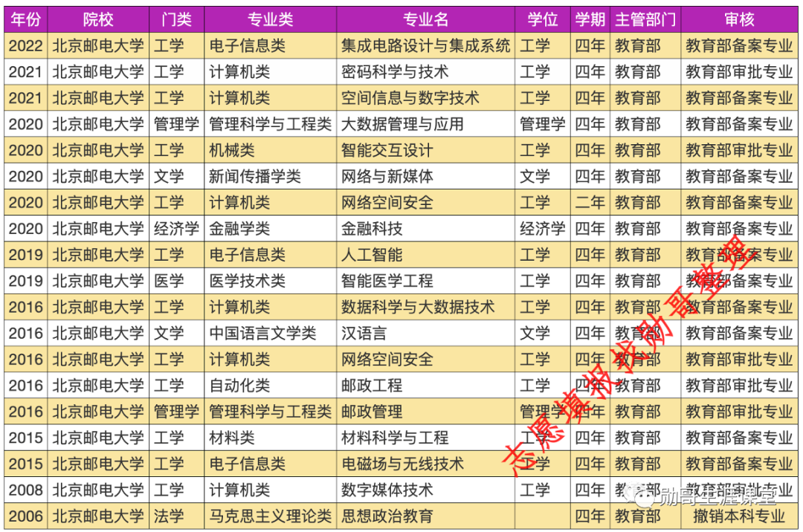Screen dimensions: 803x532
Task: Select 邮政管理 cell
Action: click(425, 412)
